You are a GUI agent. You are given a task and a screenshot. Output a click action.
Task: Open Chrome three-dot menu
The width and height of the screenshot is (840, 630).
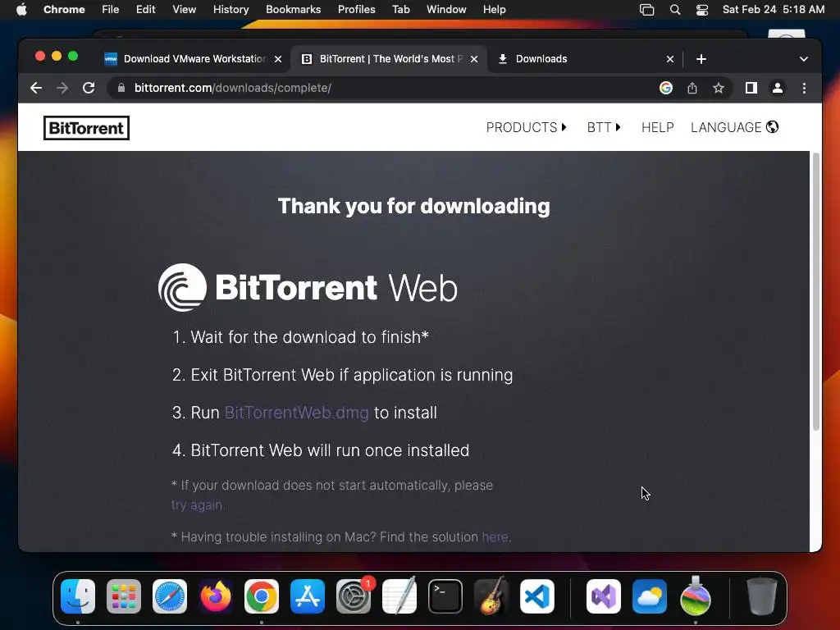click(x=804, y=88)
